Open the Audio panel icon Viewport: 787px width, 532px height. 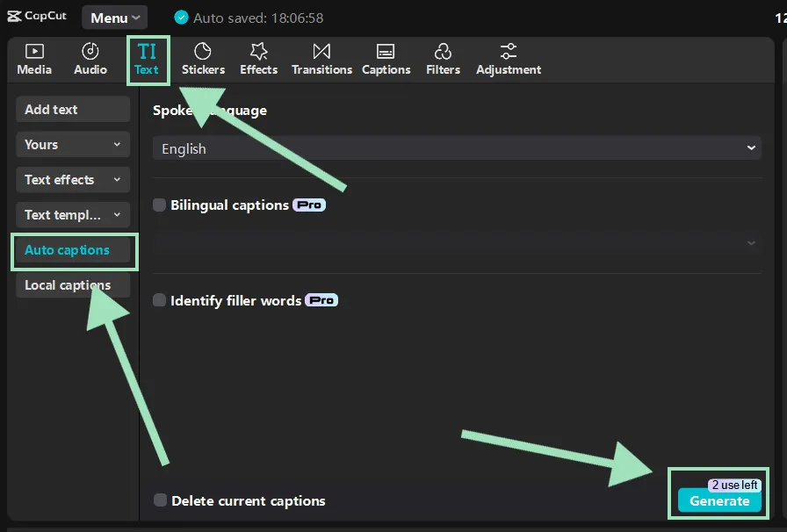click(x=90, y=51)
